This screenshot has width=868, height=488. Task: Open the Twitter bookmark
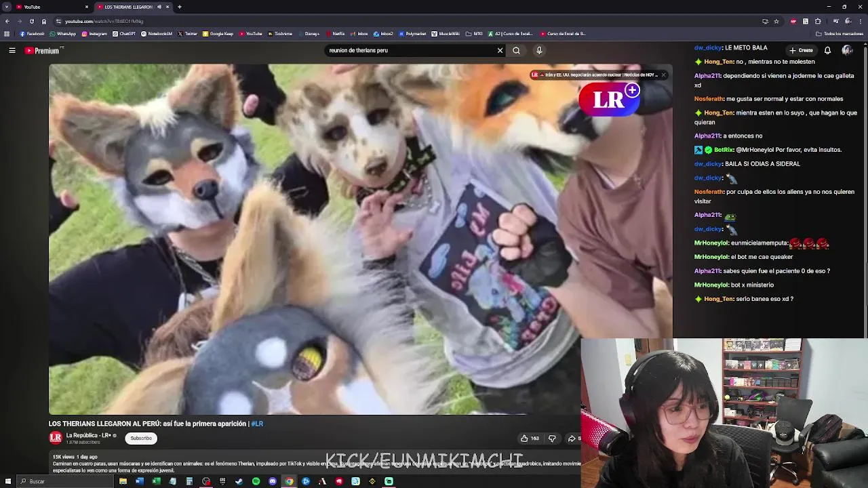click(187, 34)
